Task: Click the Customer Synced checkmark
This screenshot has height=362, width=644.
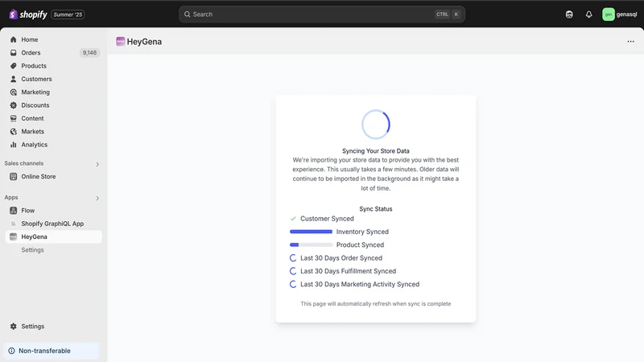Action: click(x=293, y=219)
